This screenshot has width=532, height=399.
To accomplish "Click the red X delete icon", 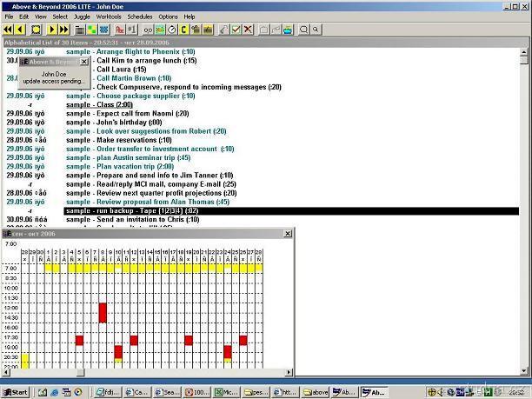I will tap(248, 30).
